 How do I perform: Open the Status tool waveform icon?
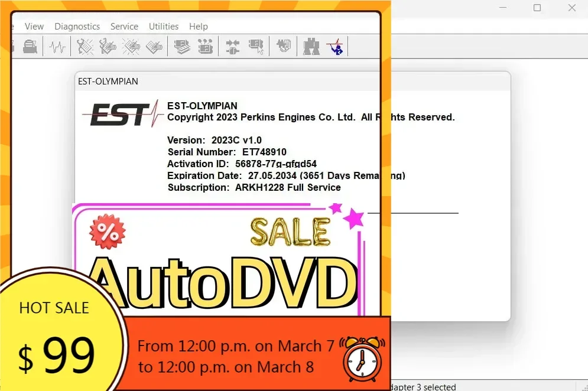point(57,47)
